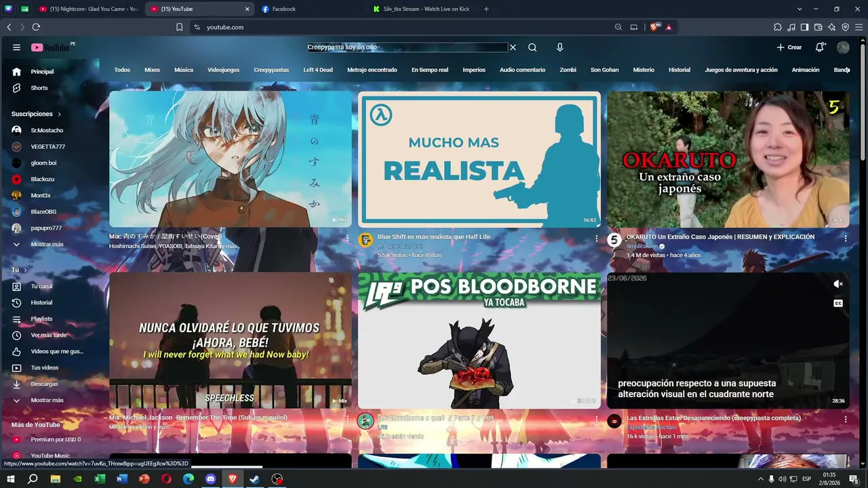Open the Tú section chevron
Screen dimensions: 868x488
pyautogui.click(x=26, y=270)
